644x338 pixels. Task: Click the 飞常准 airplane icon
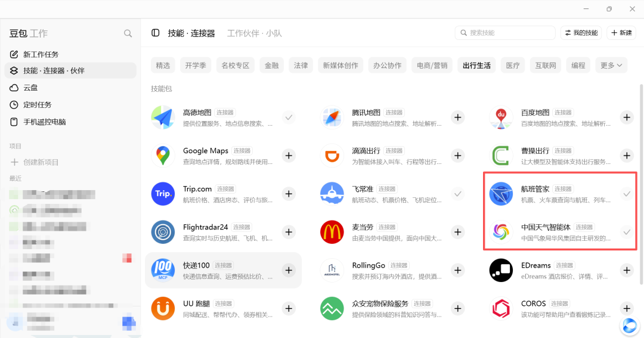[332, 194]
